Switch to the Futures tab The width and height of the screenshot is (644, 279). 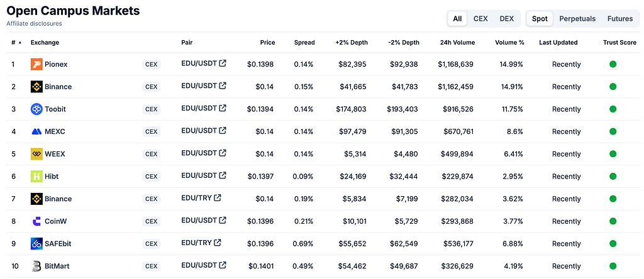(619, 19)
